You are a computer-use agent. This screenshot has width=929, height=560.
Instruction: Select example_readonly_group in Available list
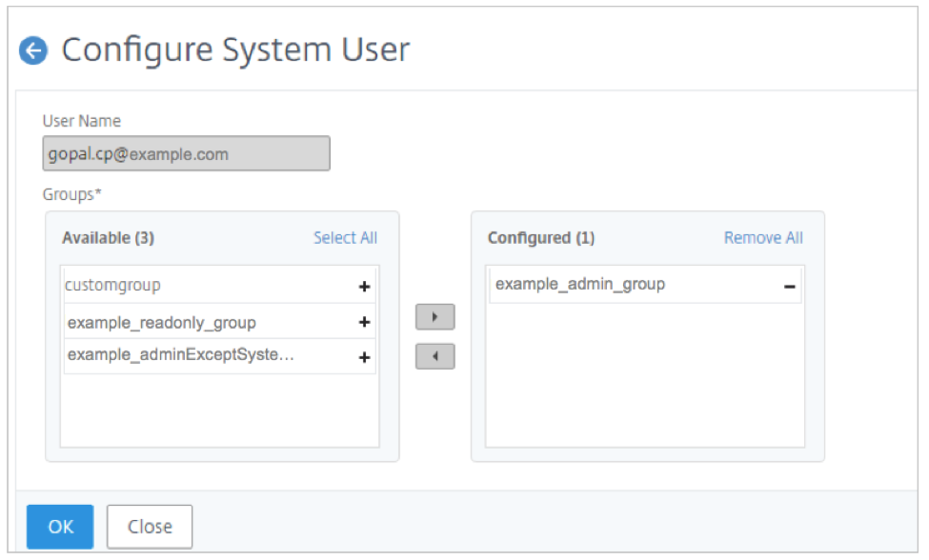[x=220, y=322]
